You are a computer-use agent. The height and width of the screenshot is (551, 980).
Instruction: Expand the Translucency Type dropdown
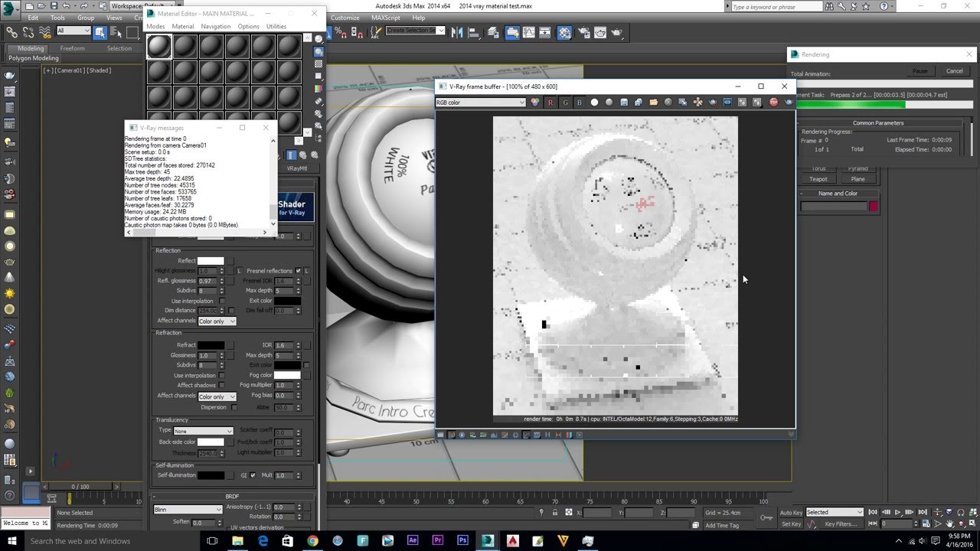pos(203,431)
